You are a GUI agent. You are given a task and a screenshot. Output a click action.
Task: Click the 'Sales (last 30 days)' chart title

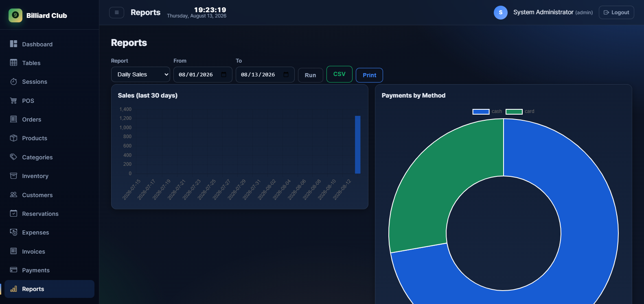pos(148,96)
